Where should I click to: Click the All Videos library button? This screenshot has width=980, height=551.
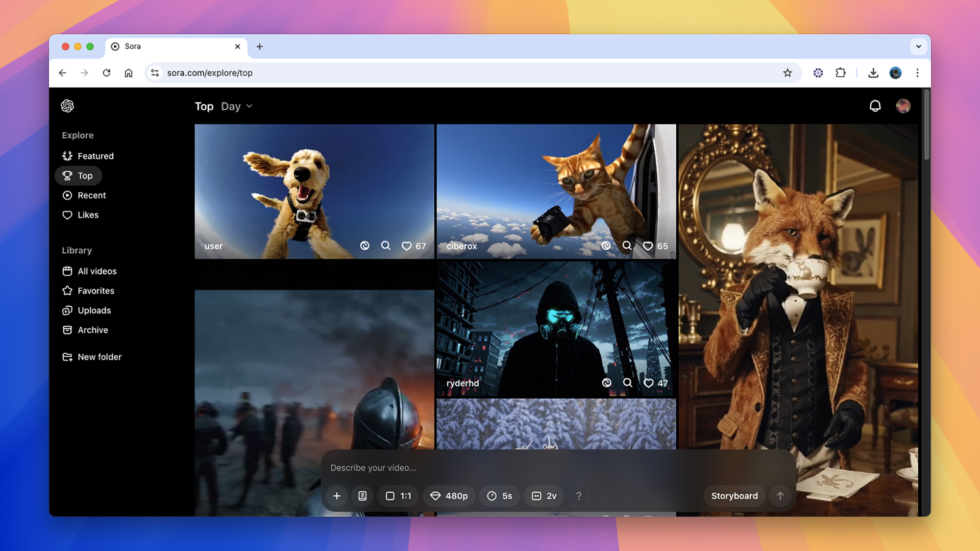(97, 270)
